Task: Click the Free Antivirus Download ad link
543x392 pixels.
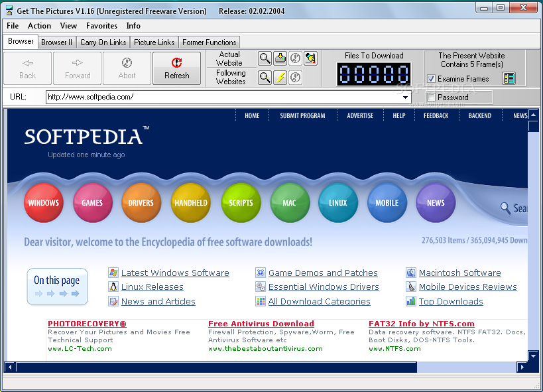Action: click(261, 324)
